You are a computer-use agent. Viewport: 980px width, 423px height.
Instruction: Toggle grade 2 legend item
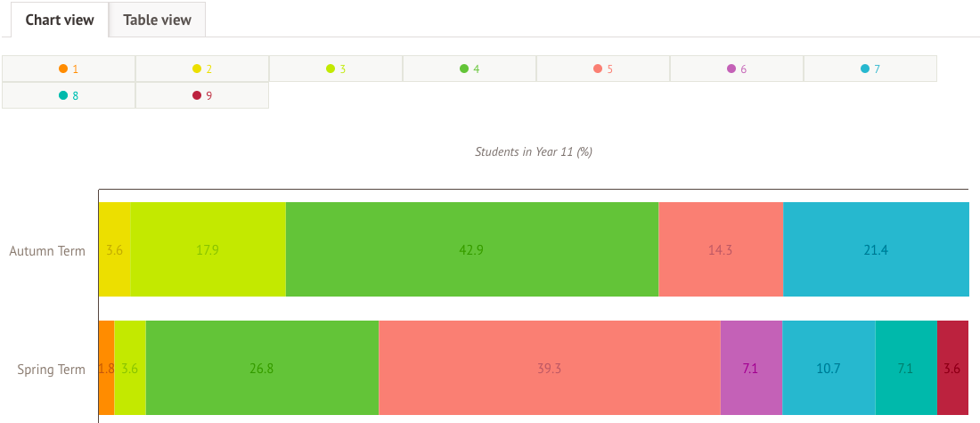202,69
